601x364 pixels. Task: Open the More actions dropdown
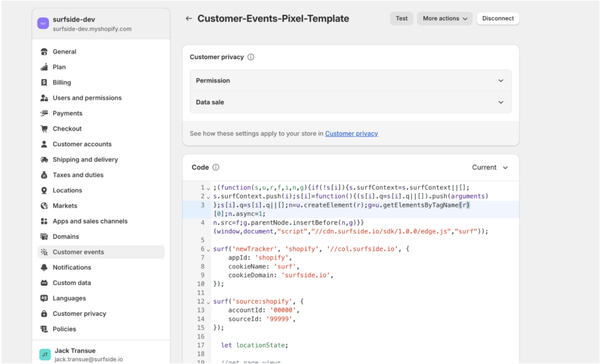point(444,19)
